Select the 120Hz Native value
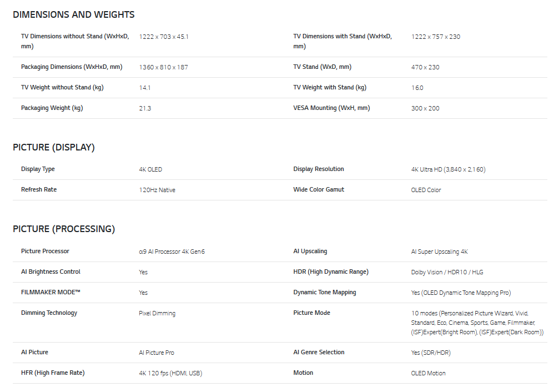559x392 pixels. pos(157,190)
